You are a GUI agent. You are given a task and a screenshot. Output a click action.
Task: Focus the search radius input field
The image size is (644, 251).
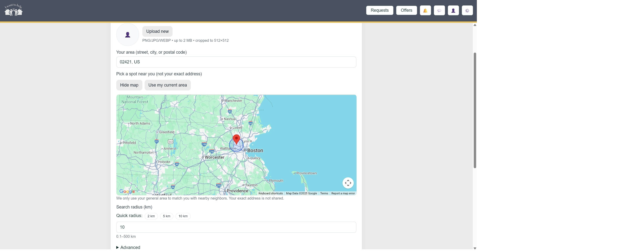(236, 227)
